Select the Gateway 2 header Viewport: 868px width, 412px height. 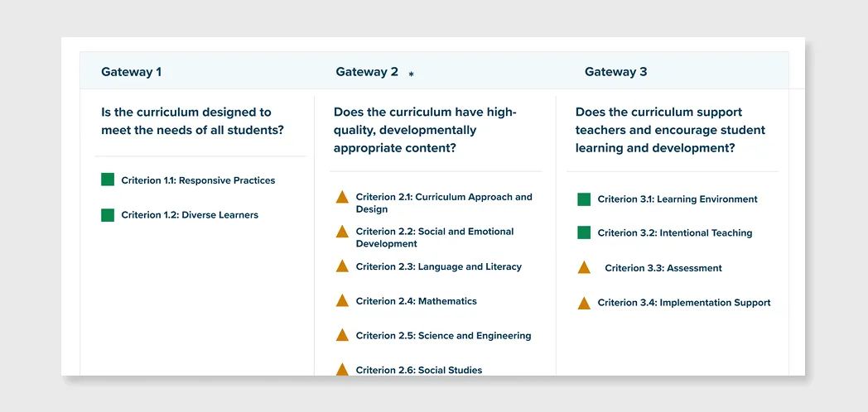point(367,72)
